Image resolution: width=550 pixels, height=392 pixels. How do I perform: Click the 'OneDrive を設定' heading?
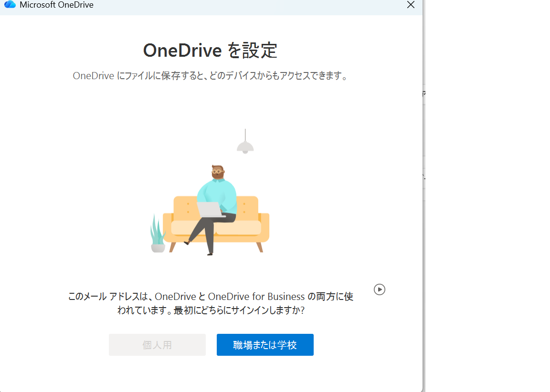(x=210, y=50)
